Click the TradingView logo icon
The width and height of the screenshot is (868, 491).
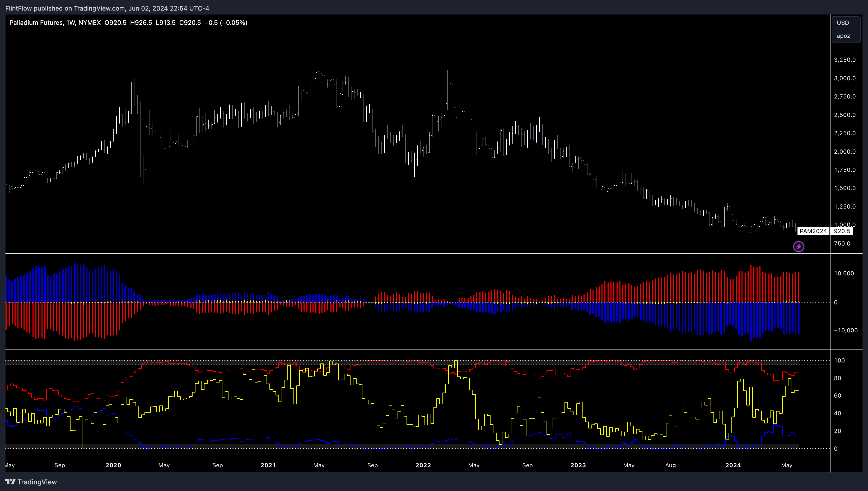(11, 481)
